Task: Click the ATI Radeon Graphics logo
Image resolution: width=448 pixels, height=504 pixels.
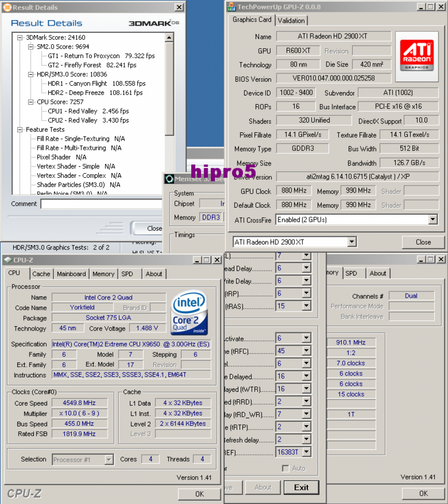Action: click(417, 56)
